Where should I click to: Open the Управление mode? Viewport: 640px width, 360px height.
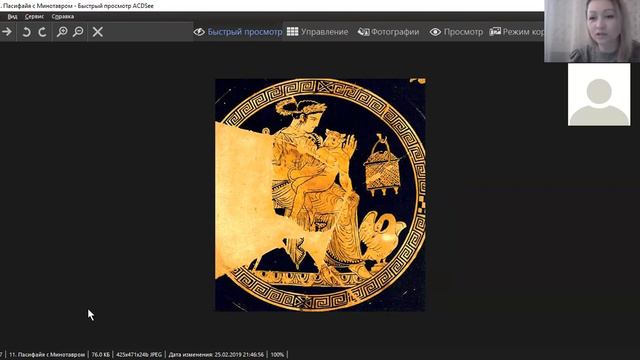[x=318, y=32]
